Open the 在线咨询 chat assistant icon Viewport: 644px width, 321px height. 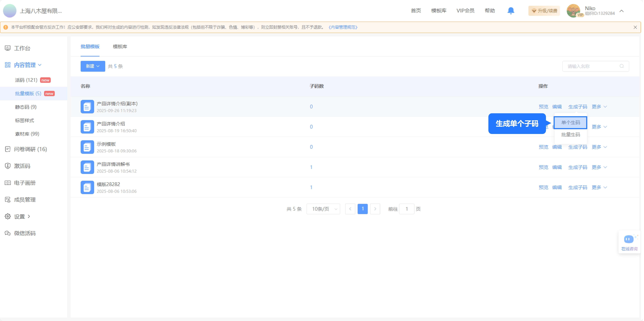[629, 239]
